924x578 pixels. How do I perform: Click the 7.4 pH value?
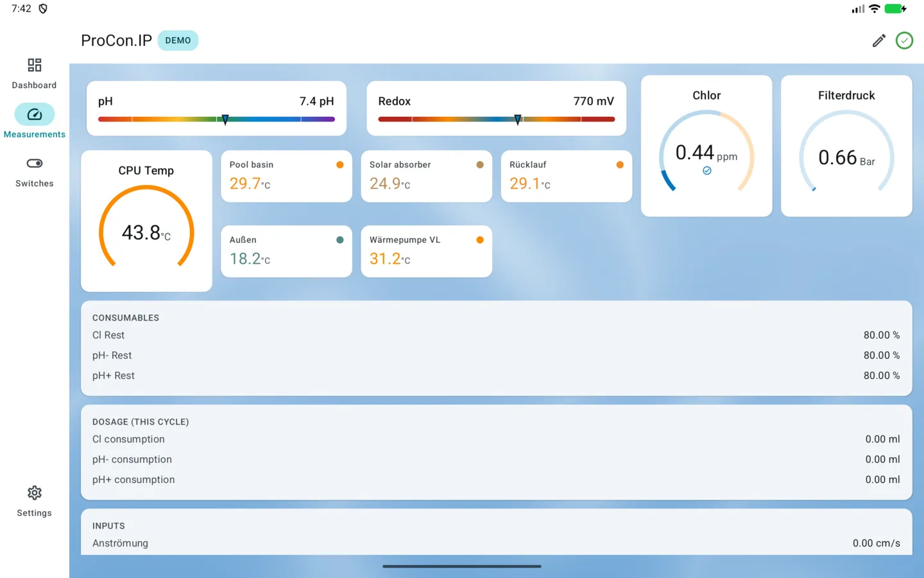tap(317, 101)
